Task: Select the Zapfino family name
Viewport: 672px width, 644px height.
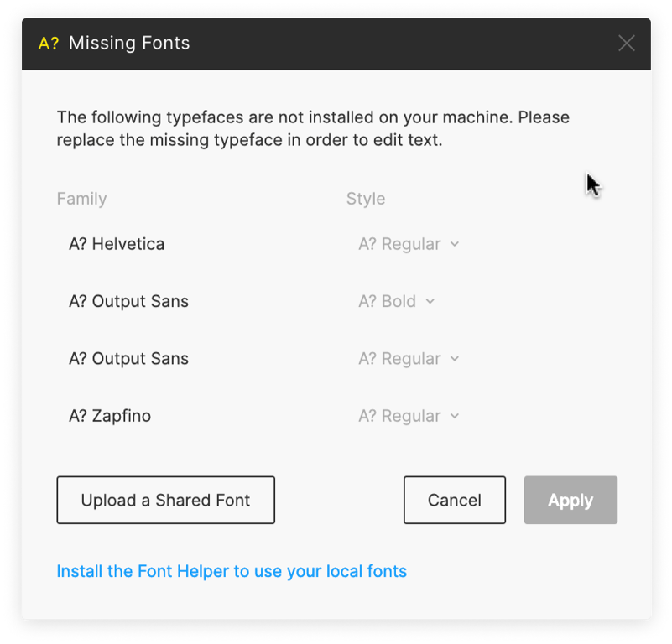Action: coord(122,416)
